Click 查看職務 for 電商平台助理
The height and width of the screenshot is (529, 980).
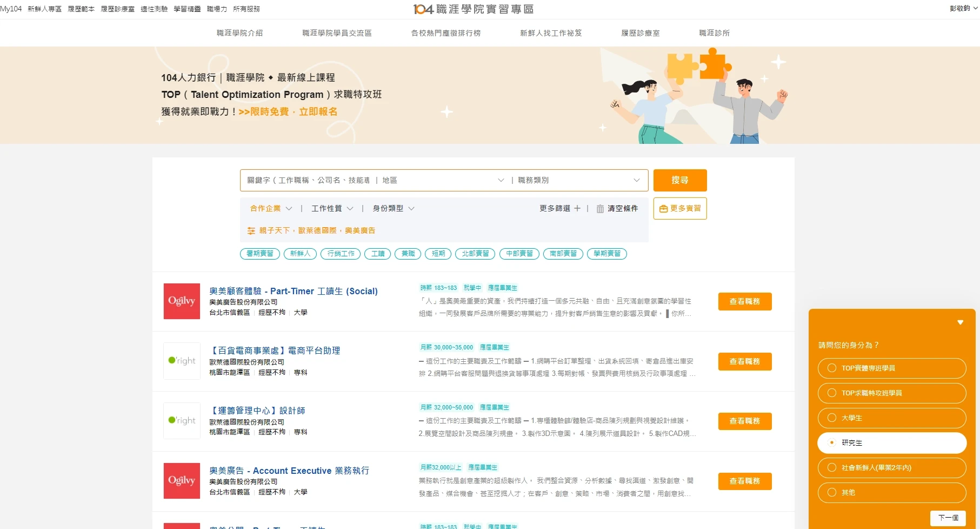pyautogui.click(x=745, y=361)
